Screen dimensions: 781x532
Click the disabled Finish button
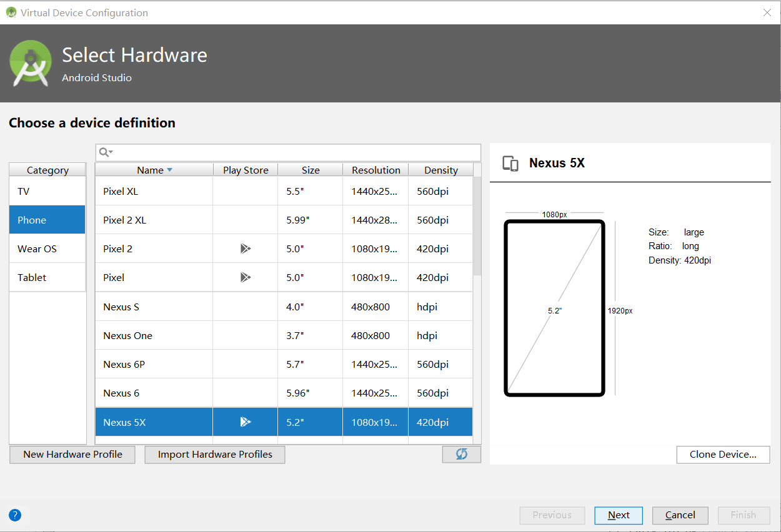pyautogui.click(x=744, y=515)
